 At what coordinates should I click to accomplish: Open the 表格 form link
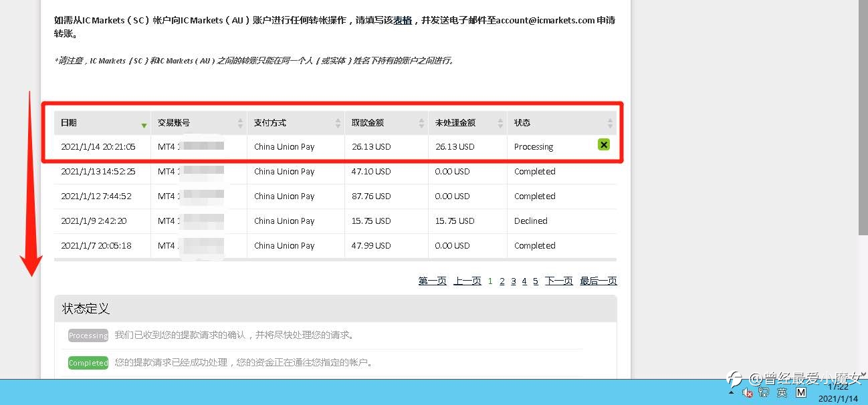pos(403,20)
